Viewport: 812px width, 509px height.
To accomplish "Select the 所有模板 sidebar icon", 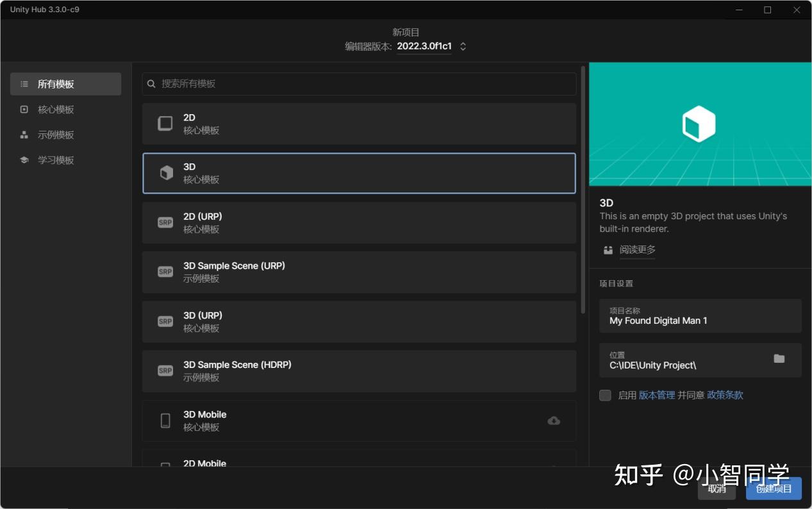I will click(x=24, y=83).
